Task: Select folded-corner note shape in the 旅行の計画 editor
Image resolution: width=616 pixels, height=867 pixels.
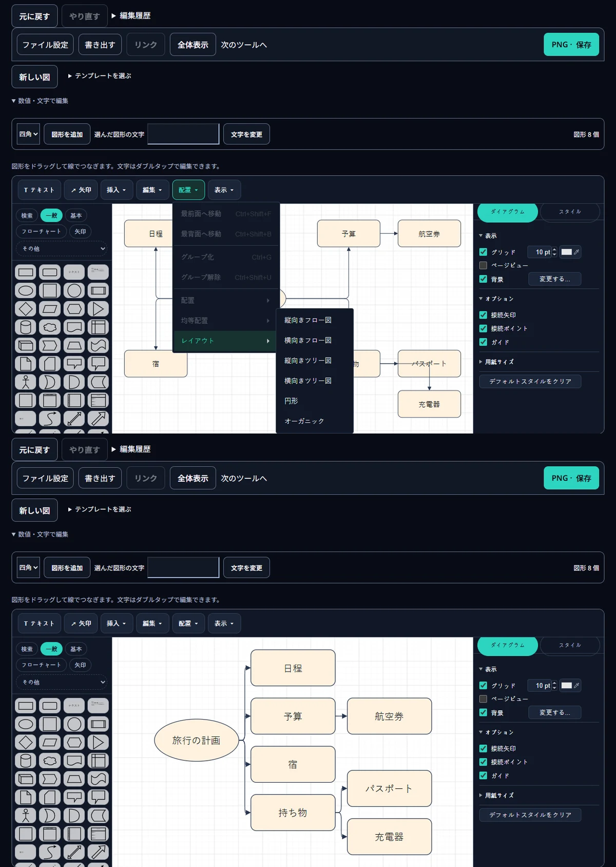Action: pyautogui.click(x=26, y=797)
